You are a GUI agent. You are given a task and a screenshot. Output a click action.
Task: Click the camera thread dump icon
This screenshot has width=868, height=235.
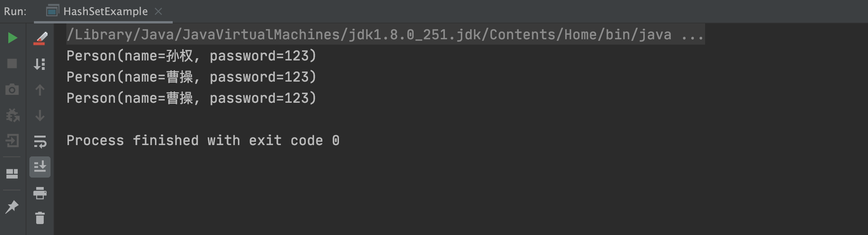pyautogui.click(x=12, y=90)
